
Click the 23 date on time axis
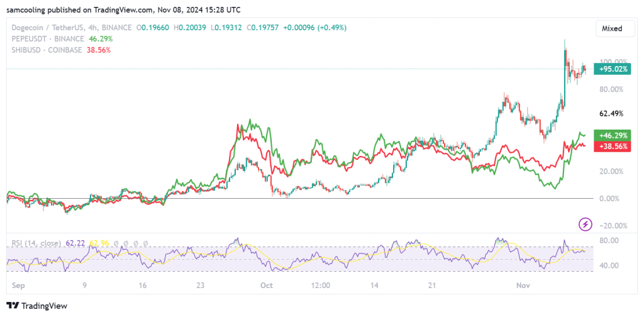click(x=200, y=284)
